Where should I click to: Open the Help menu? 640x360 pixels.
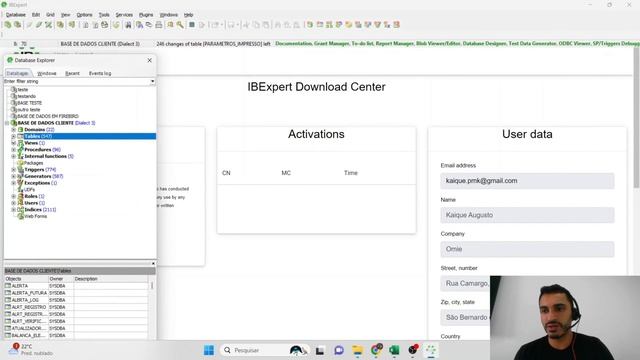[x=188, y=15]
